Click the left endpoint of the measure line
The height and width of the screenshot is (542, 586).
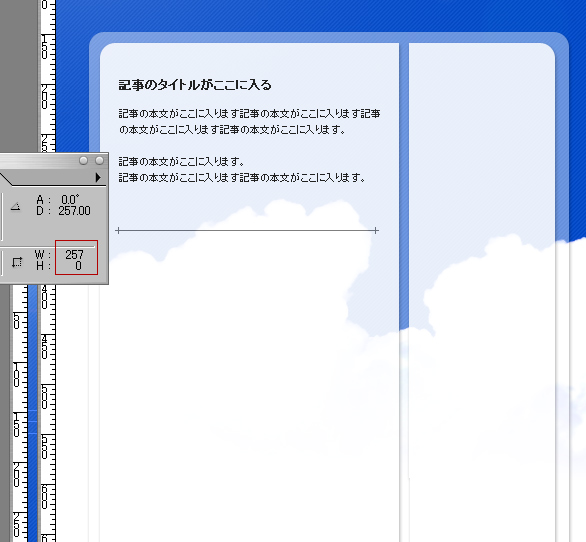118,230
